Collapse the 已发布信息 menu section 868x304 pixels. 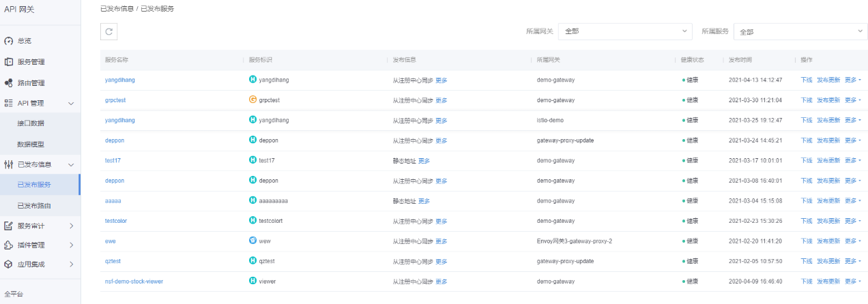(x=71, y=165)
